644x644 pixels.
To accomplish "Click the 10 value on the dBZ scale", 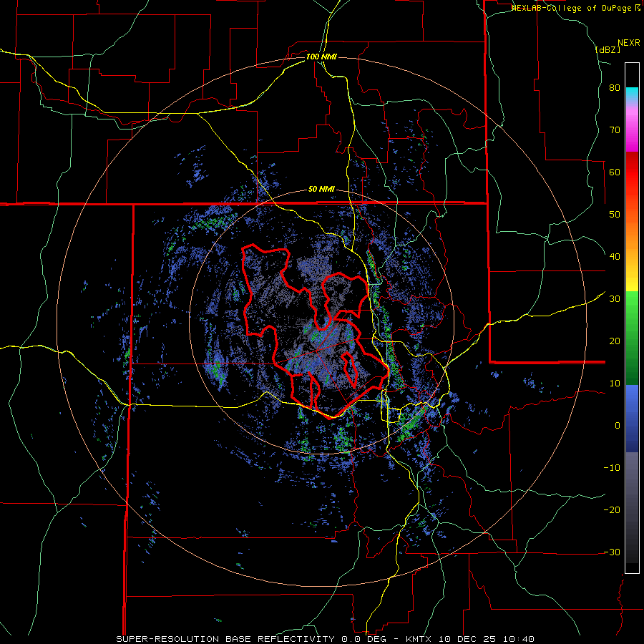I will tap(615, 384).
